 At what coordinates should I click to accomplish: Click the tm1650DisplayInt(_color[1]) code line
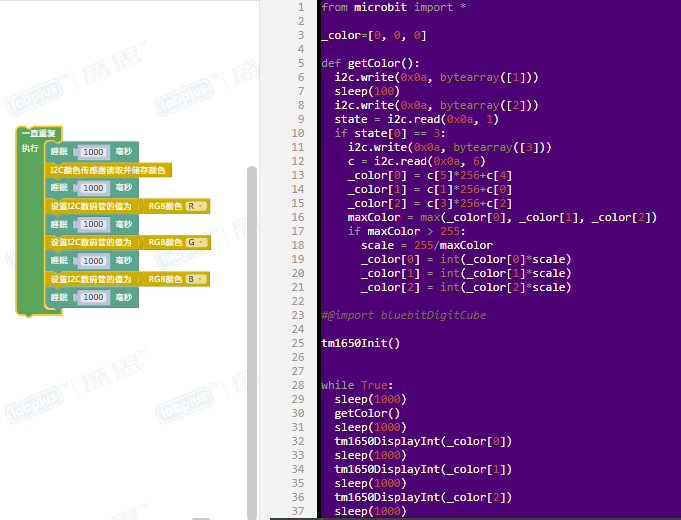point(423,469)
